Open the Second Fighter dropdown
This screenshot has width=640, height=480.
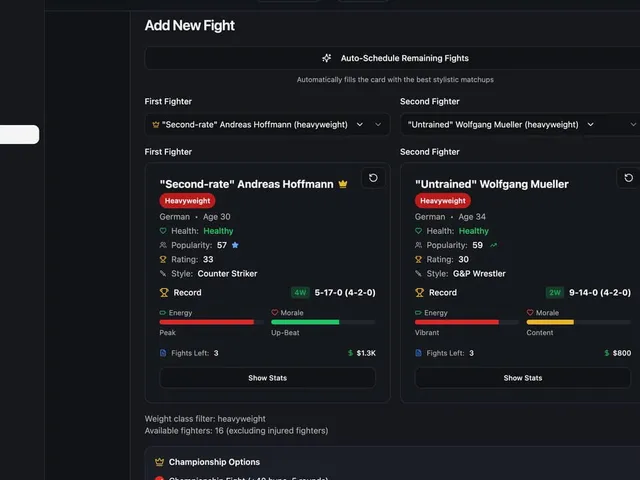coord(520,124)
